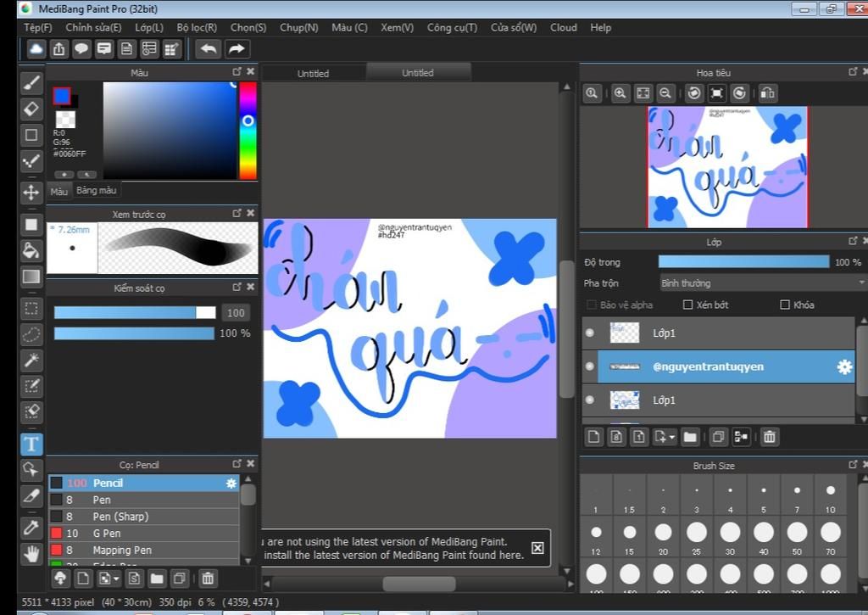Viewport: 868px width, 615px height.
Task: Undock the Xem trước cọ preview panel
Action: [237, 213]
